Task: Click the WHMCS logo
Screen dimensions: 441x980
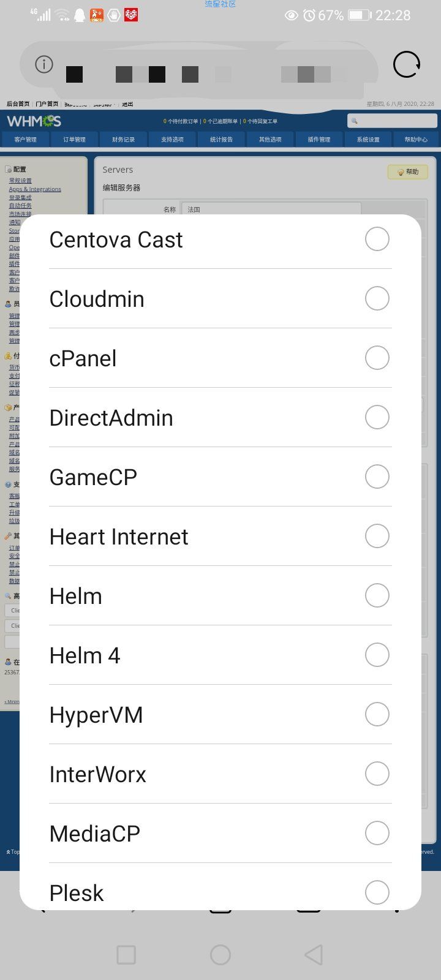Action: pos(34,121)
